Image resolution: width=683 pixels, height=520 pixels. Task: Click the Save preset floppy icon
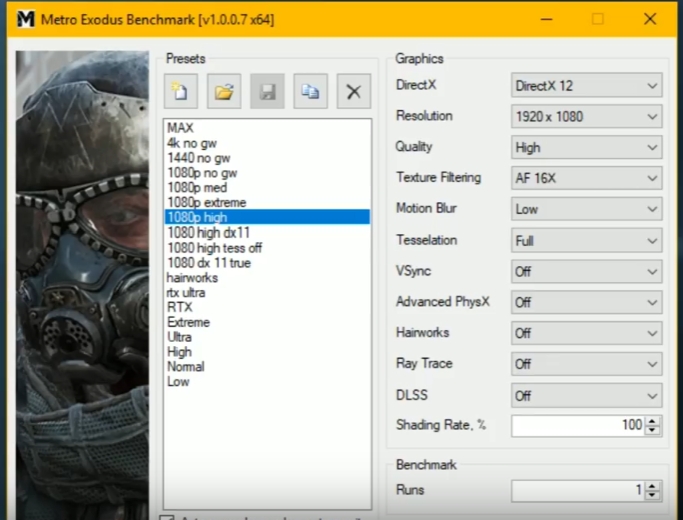pos(267,91)
